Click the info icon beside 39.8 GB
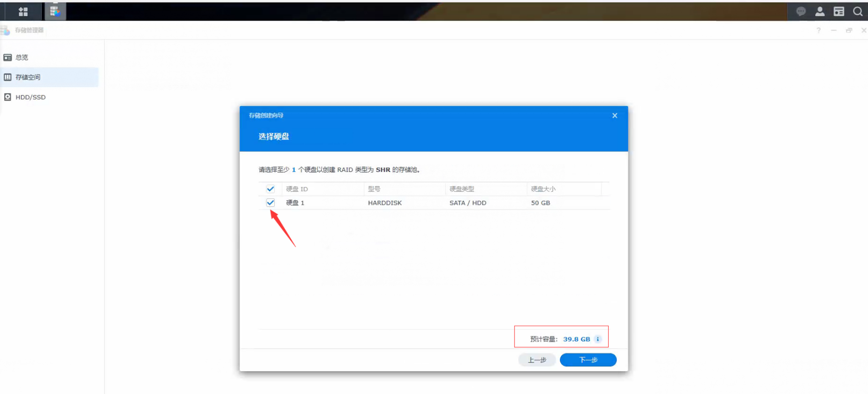This screenshot has height=394, width=868. pos(598,339)
